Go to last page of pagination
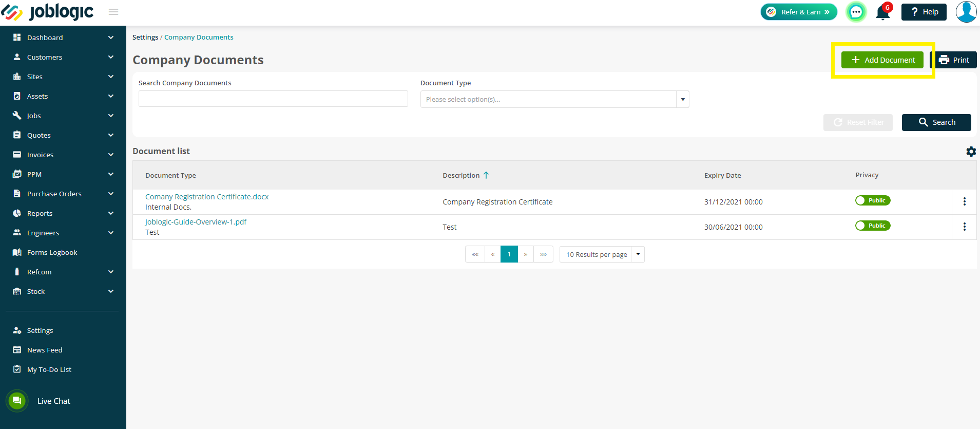980x429 pixels. pos(543,254)
